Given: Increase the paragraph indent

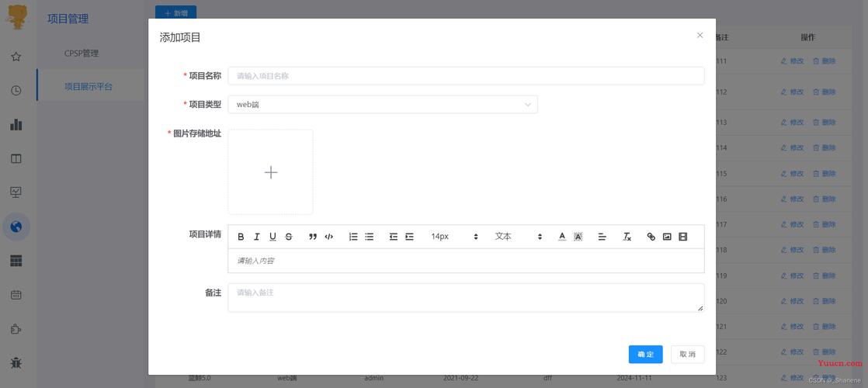Looking at the screenshot, I should tap(410, 237).
